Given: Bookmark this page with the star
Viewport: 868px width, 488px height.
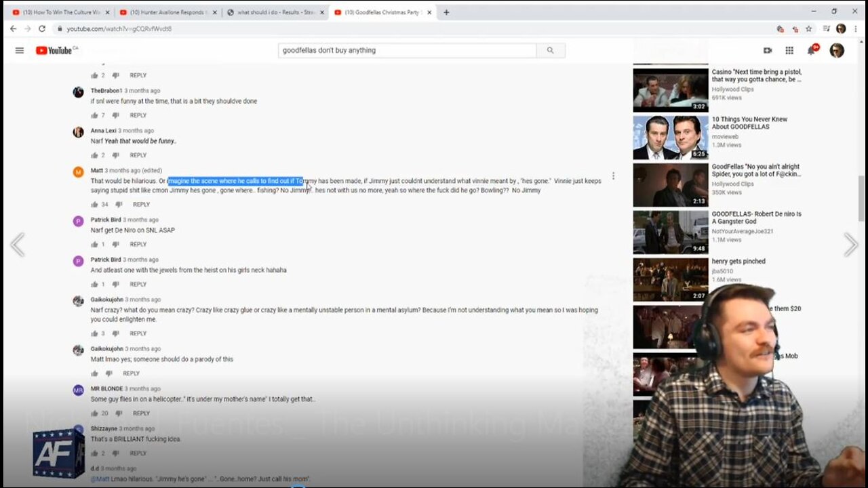Looking at the screenshot, I should coord(809,29).
